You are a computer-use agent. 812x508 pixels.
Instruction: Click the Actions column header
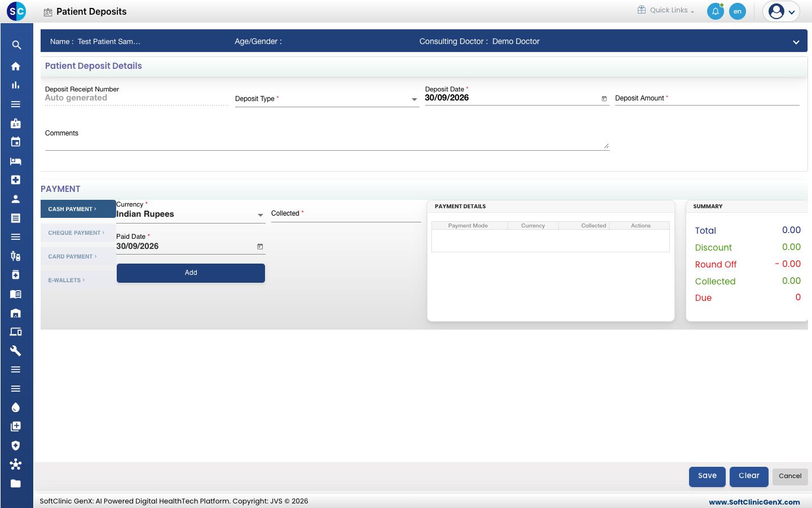click(641, 225)
